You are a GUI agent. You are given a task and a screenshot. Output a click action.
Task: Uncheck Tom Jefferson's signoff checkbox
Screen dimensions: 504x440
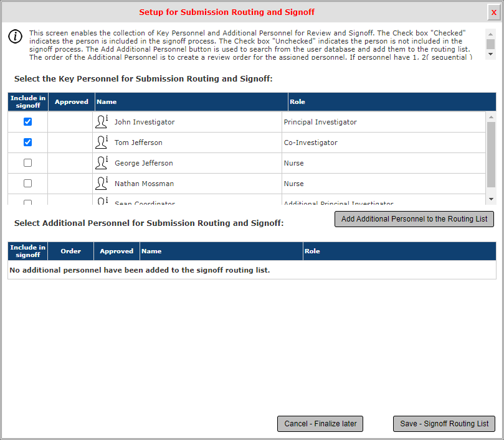tap(27, 143)
